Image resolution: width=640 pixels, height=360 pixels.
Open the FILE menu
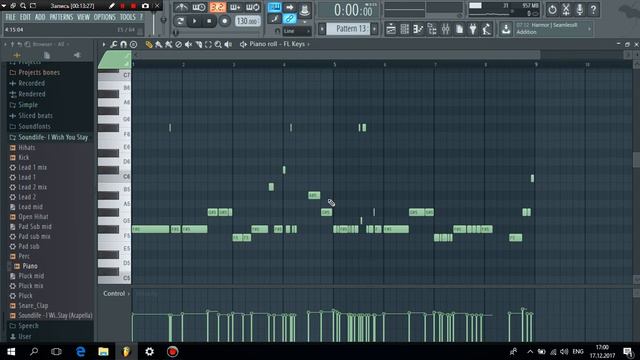(10, 17)
